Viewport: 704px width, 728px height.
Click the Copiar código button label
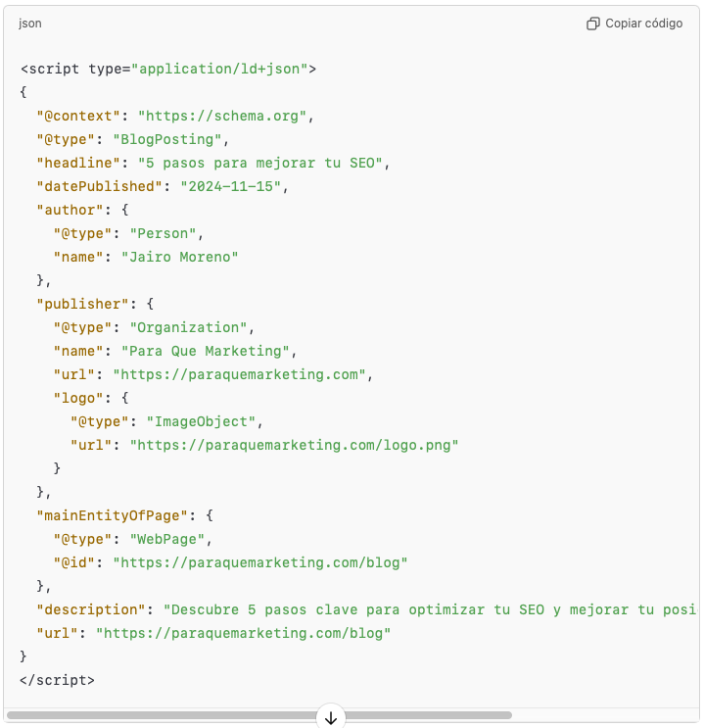[x=643, y=24]
